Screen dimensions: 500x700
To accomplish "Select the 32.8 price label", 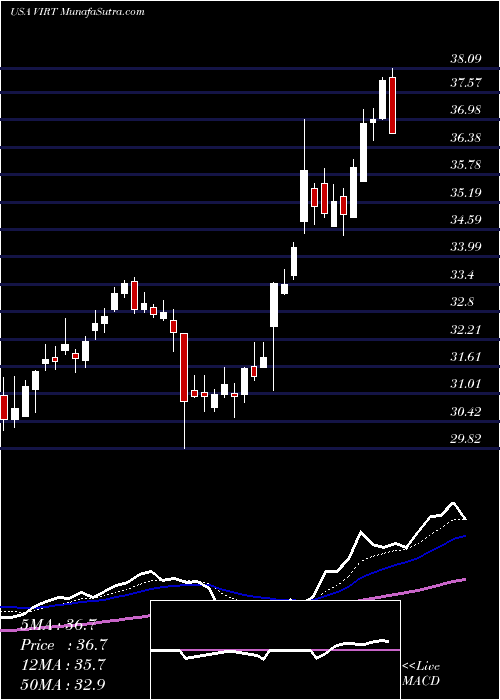I will [462, 302].
